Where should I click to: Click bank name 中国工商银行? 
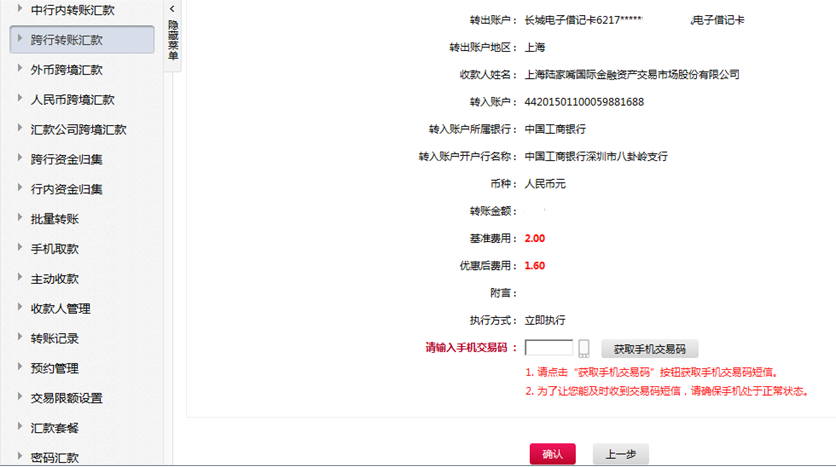[555, 129]
